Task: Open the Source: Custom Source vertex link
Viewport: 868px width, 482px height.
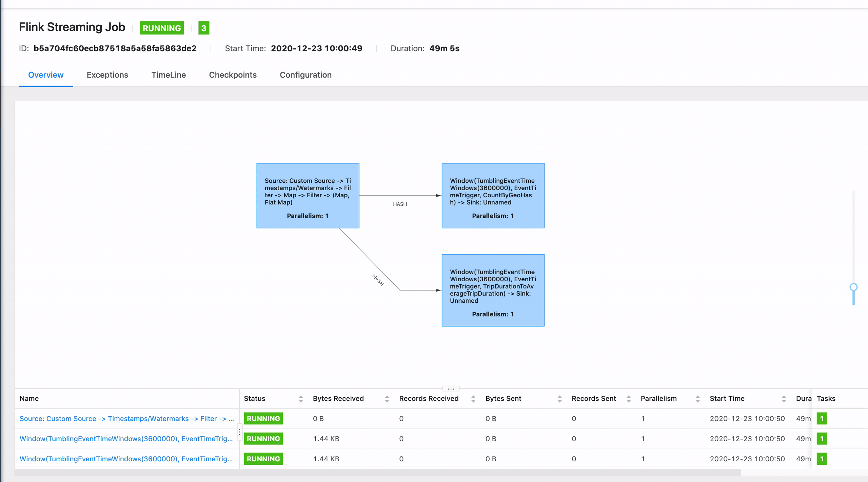Action: click(x=126, y=418)
